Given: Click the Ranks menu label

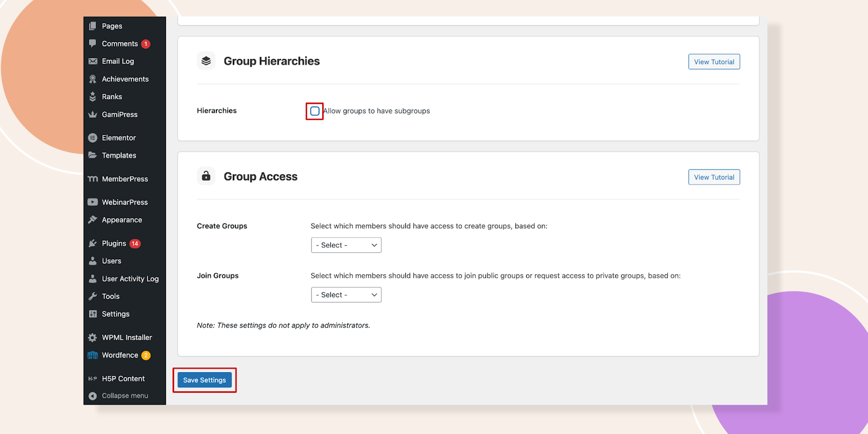Looking at the screenshot, I should pos(112,97).
